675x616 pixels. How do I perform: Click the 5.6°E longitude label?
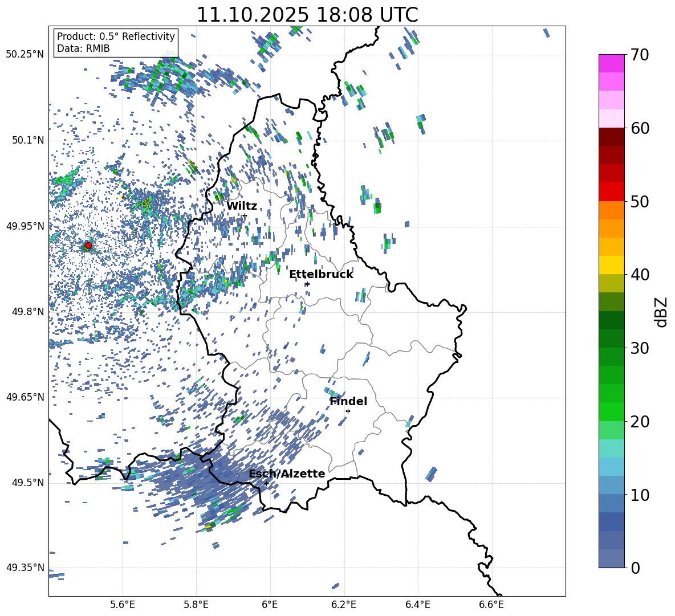point(122,605)
